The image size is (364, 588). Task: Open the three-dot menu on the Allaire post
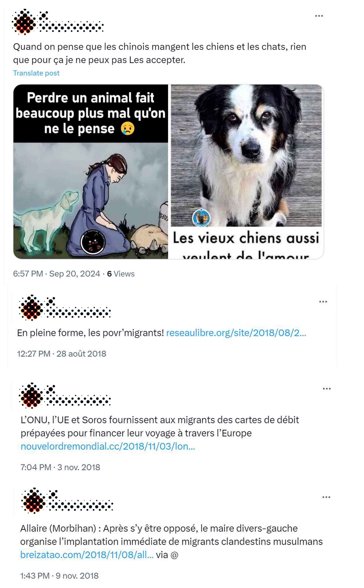coord(326,497)
